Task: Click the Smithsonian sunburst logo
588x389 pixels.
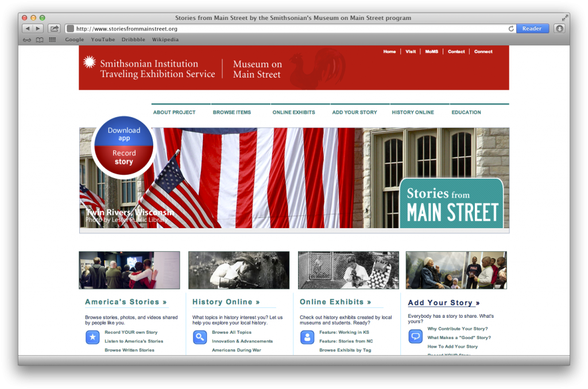Action: coord(89,62)
